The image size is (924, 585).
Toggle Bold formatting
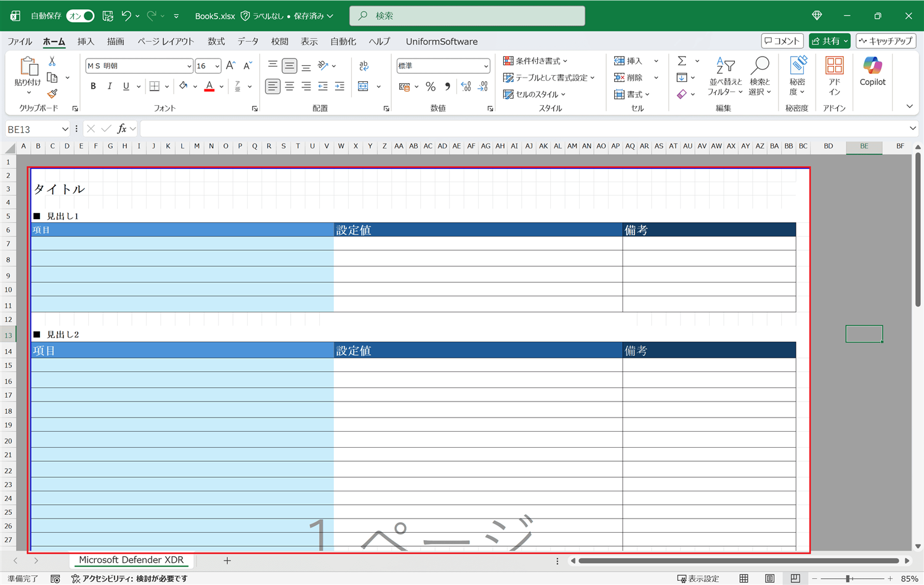(x=93, y=86)
